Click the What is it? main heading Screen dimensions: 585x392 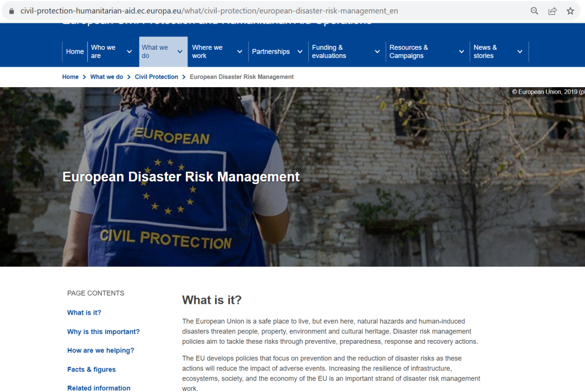point(212,300)
